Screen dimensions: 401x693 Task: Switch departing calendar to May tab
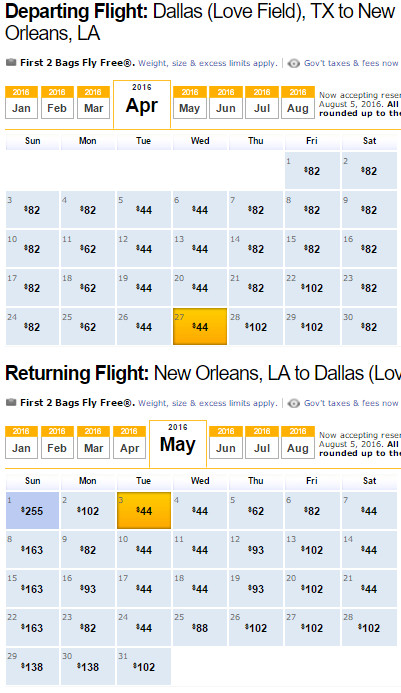190,103
